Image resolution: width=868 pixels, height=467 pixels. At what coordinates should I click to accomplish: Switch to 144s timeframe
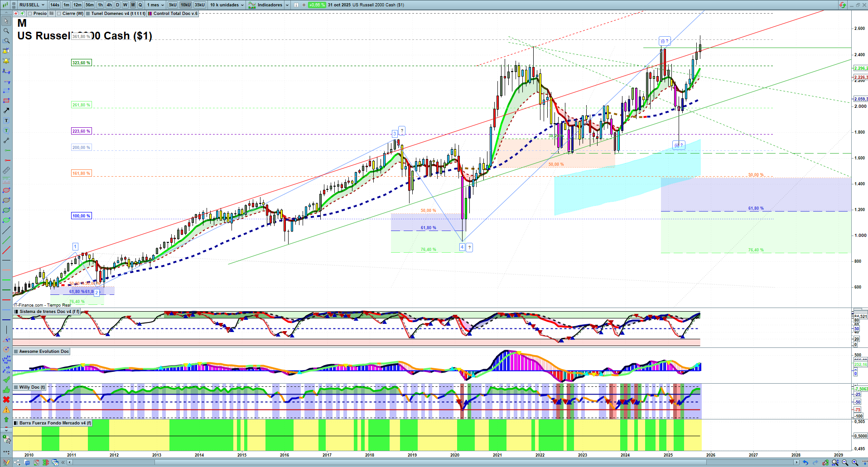(x=55, y=5)
